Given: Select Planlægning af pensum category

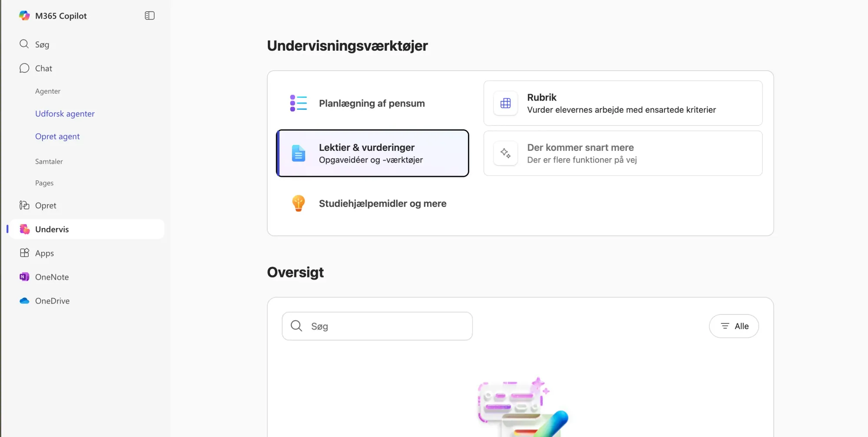Looking at the screenshot, I should pos(372,104).
